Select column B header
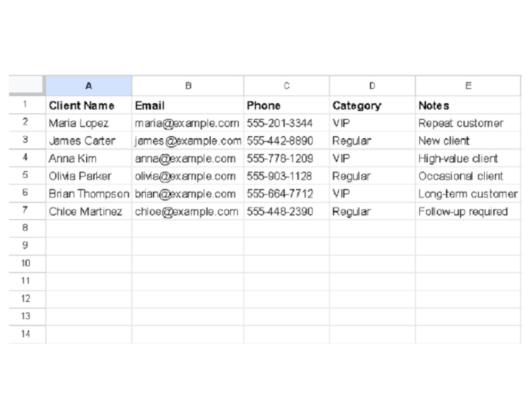 188,86
